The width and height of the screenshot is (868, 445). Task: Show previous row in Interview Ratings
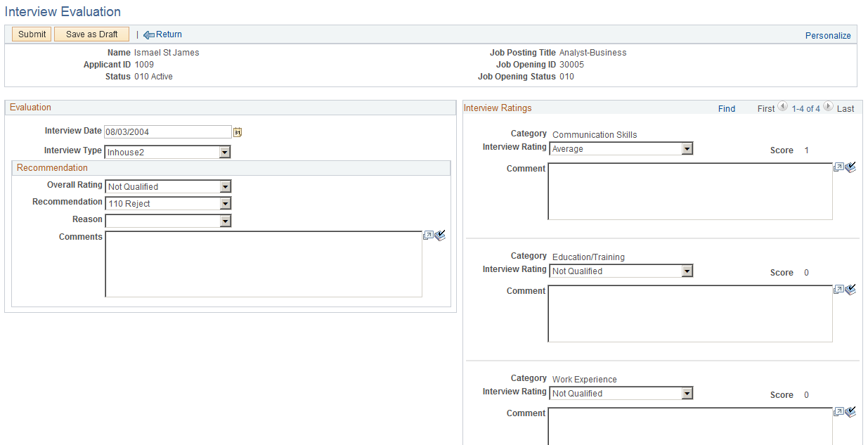click(x=783, y=108)
